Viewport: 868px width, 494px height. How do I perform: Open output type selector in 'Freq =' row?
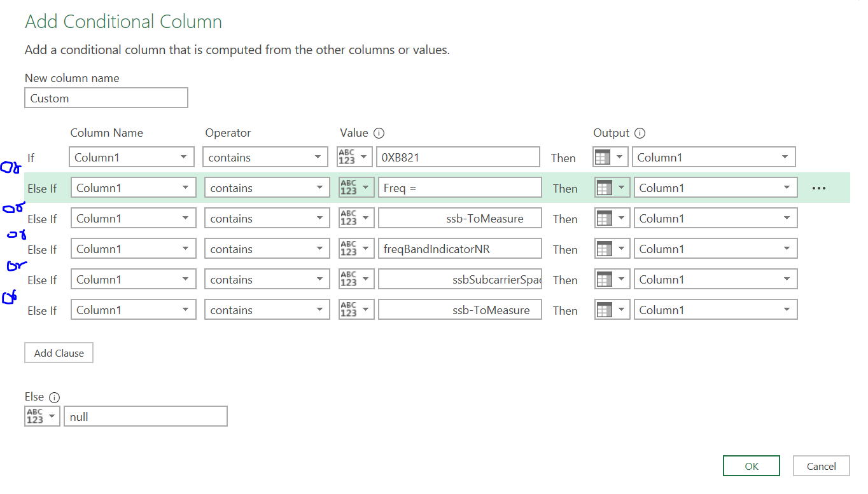(612, 188)
